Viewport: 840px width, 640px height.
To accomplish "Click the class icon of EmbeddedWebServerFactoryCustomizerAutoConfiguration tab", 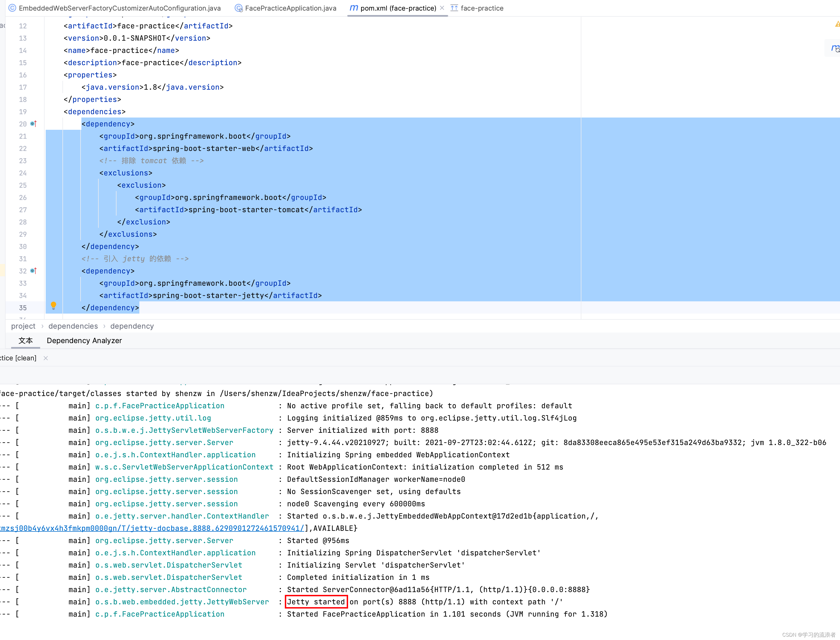I will (12, 8).
